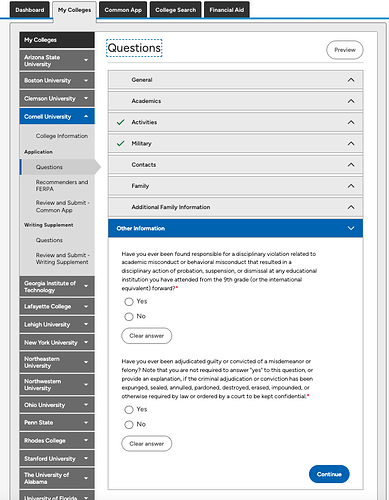Select No for the disciplinary violation question

(129, 316)
